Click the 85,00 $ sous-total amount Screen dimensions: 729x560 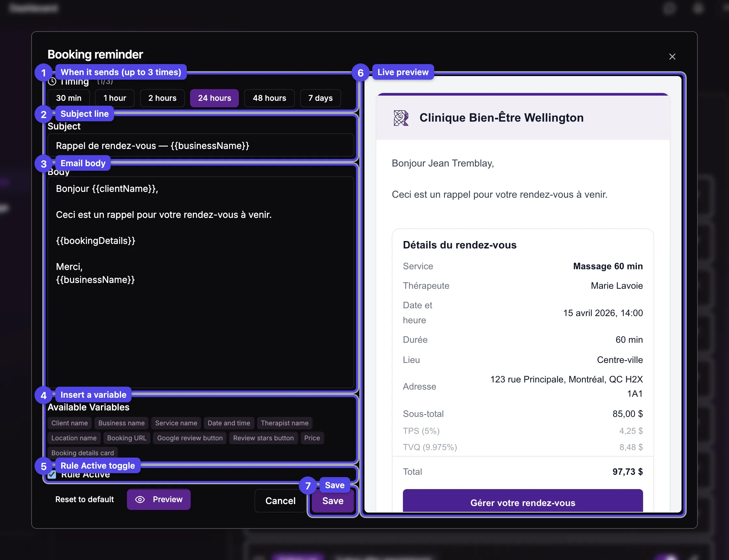[627, 414]
